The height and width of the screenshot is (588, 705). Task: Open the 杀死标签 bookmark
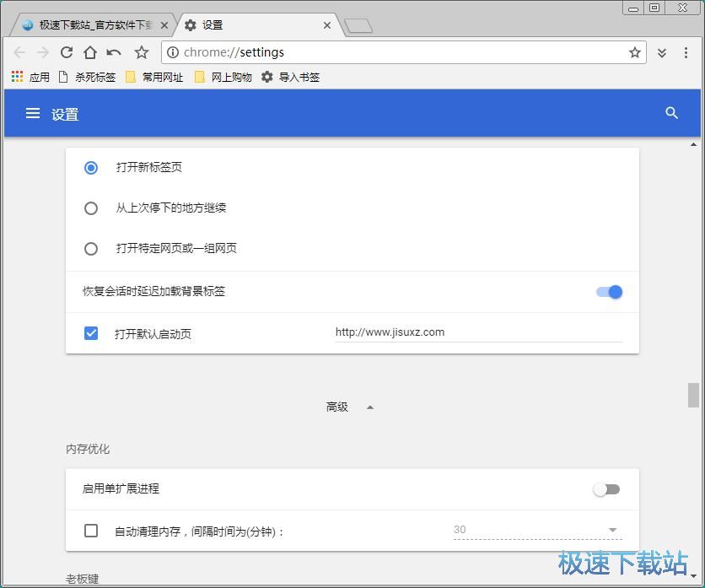click(87, 77)
